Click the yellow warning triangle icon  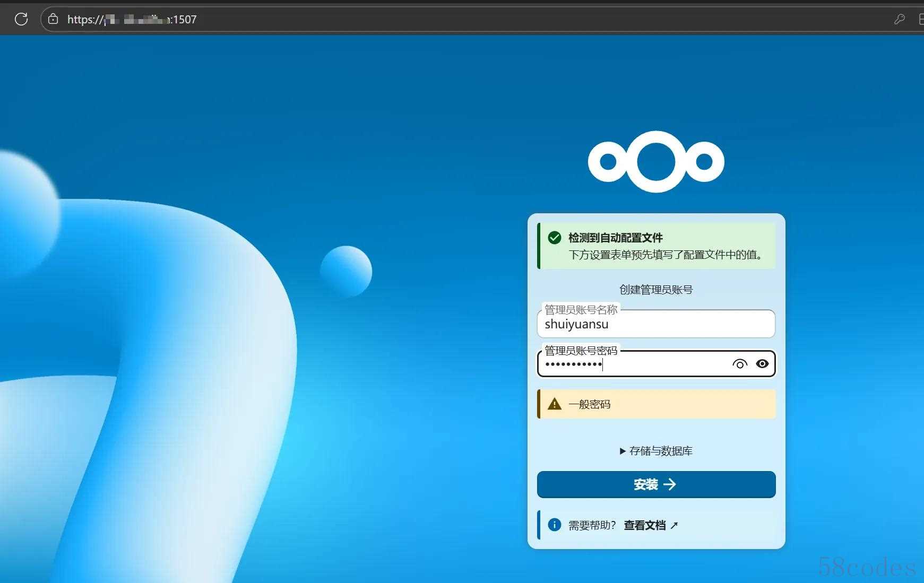(x=555, y=404)
